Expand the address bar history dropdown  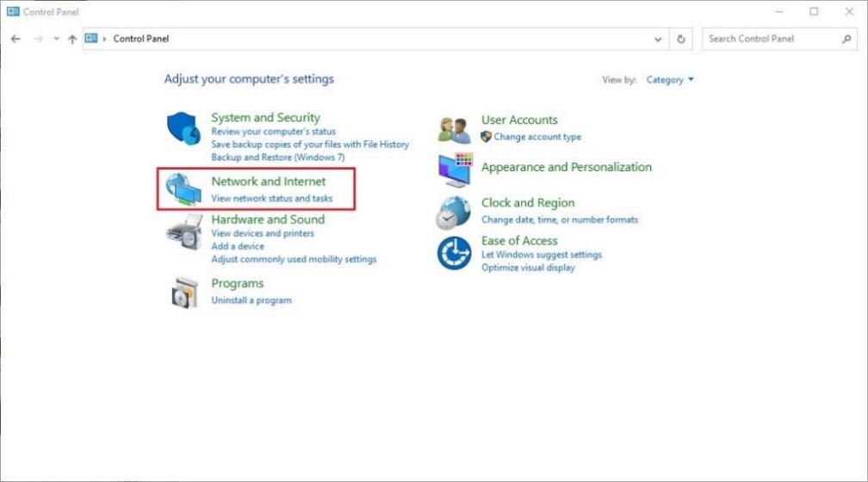pyautogui.click(x=659, y=39)
